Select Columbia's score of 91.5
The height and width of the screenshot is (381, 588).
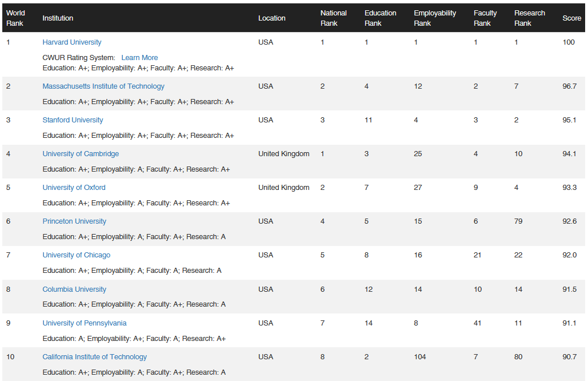(570, 289)
